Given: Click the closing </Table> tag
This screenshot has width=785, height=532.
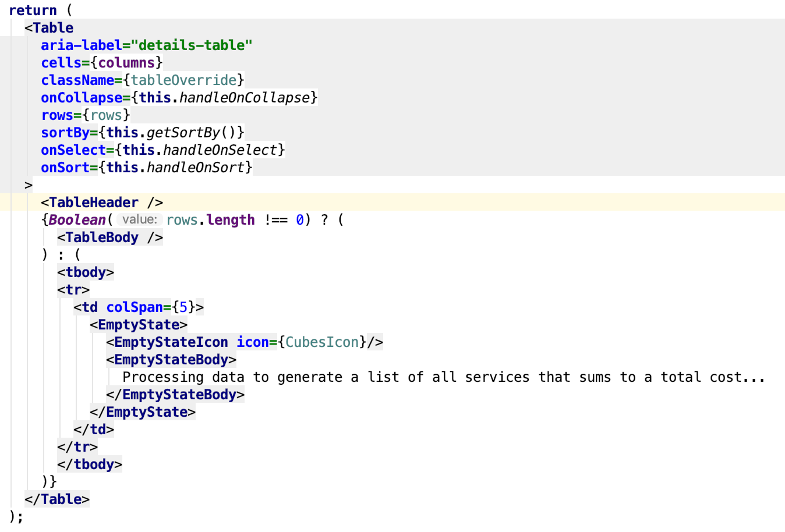Looking at the screenshot, I should (x=57, y=499).
